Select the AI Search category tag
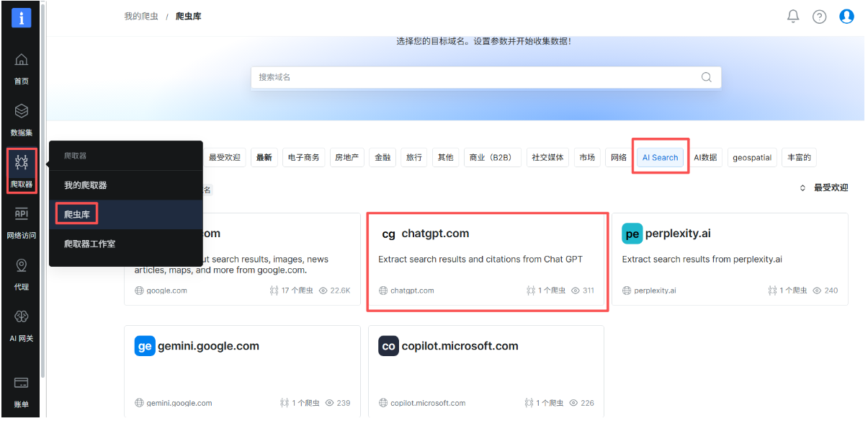This screenshot has height=421, width=868. [x=661, y=157]
